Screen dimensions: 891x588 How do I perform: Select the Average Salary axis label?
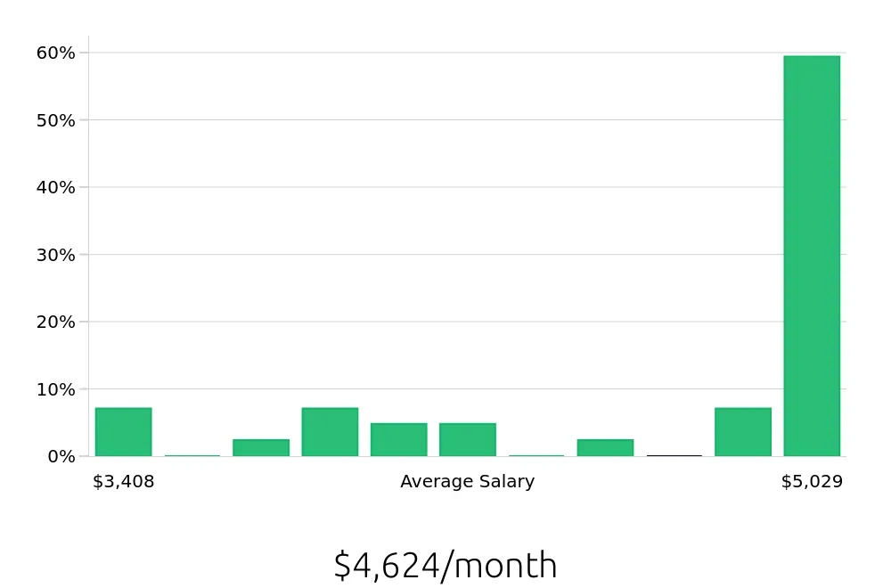[x=467, y=481]
